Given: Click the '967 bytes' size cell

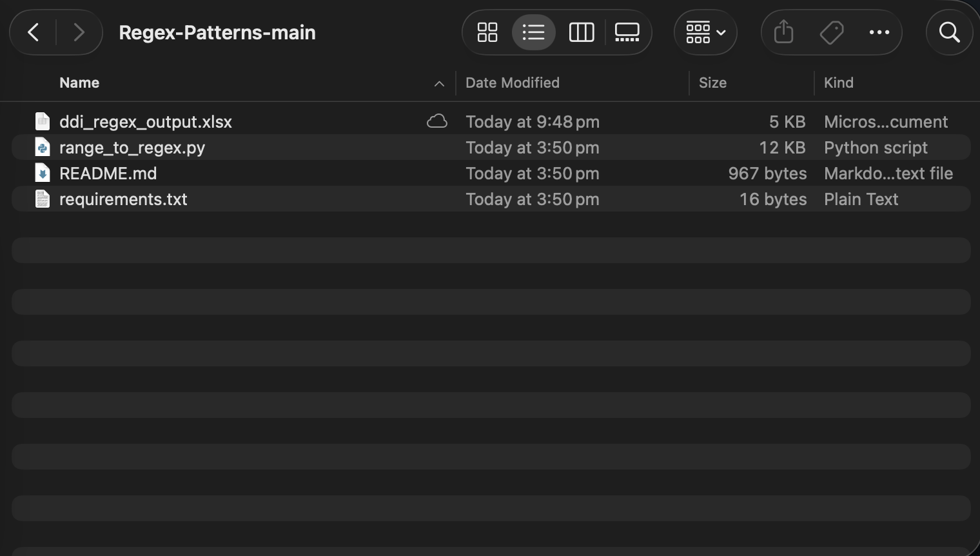Looking at the screenshot, I should (x=767, y=173).
